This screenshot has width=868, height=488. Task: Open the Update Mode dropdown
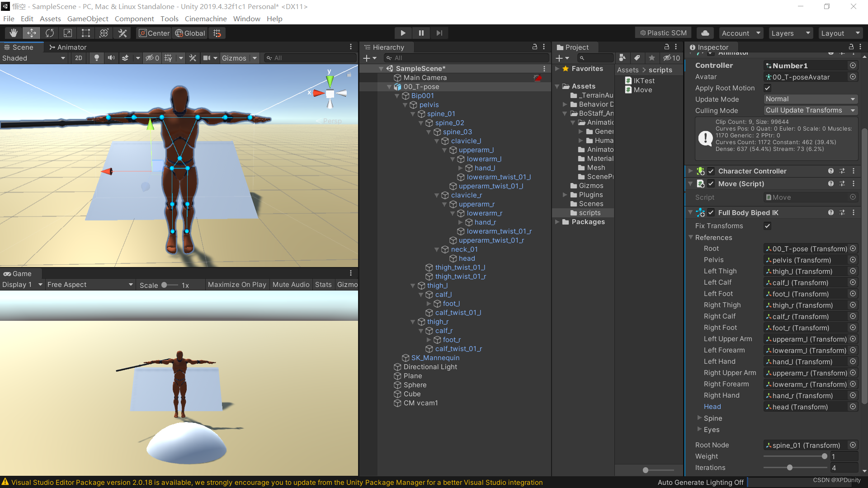coord(810,99)
